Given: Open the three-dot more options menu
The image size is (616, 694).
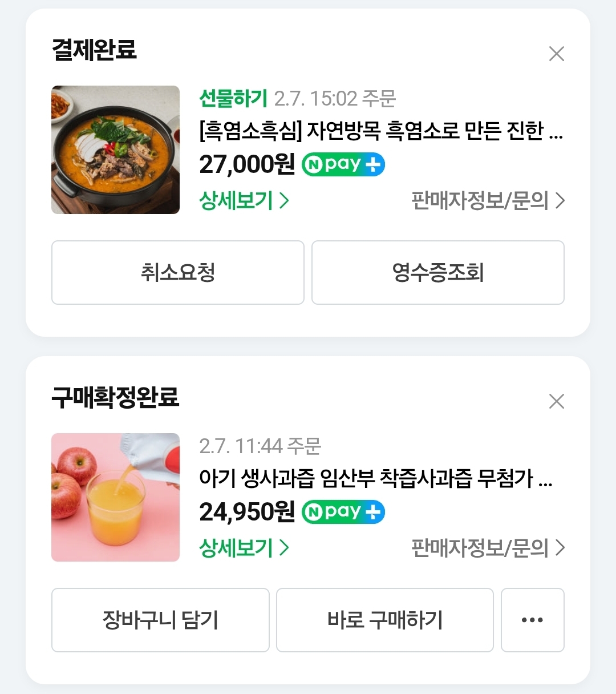Looking at the screenshot, I should (x=532, y=620).
